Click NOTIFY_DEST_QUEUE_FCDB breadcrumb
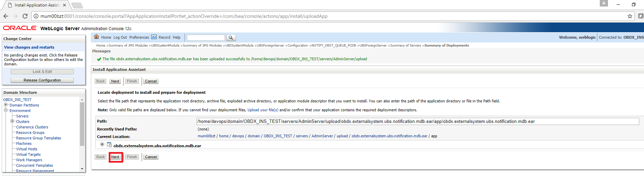This screenshot has width=644, height=176. [334, 45]
